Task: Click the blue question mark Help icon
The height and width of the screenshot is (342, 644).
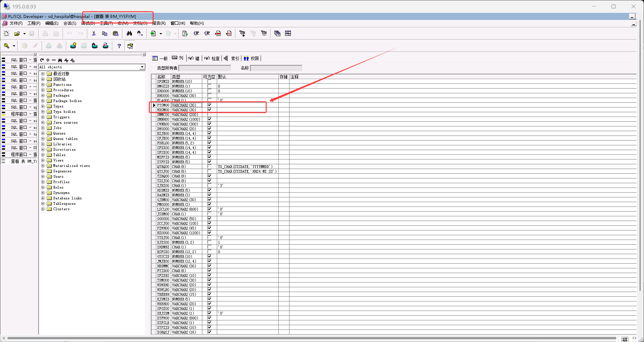Action: [x=119, y=46]
